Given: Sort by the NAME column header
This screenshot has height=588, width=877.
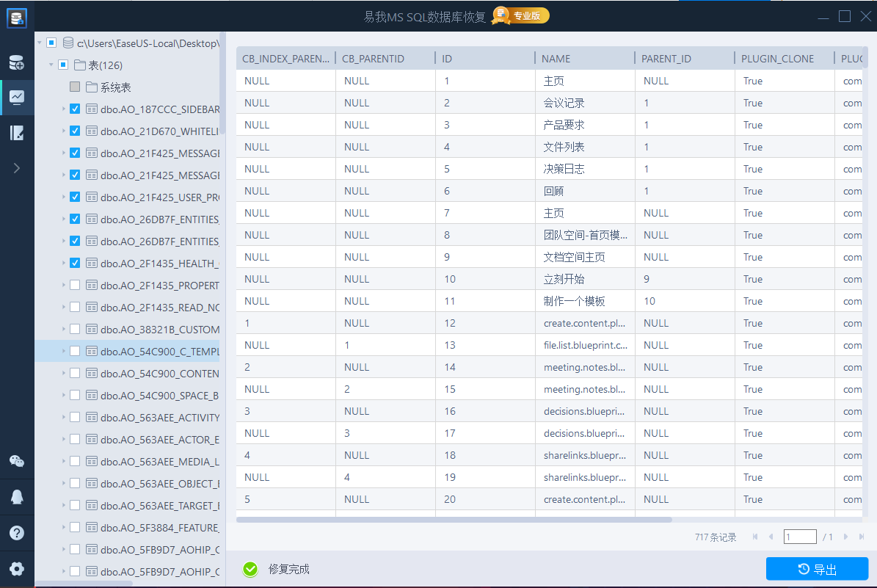Looking at the screenshot, I should point(556,59).
